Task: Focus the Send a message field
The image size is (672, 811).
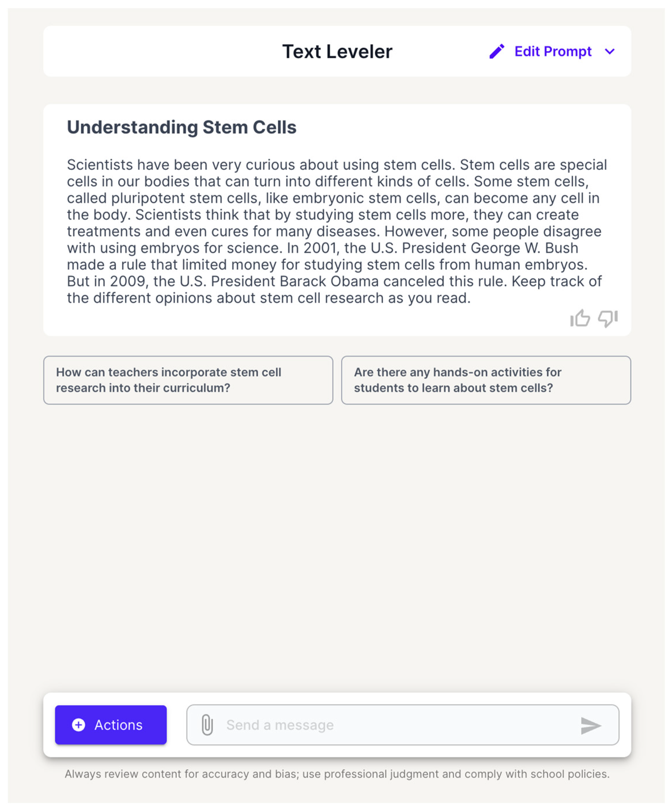Action: pyautogui.click(x=394, y=725)
